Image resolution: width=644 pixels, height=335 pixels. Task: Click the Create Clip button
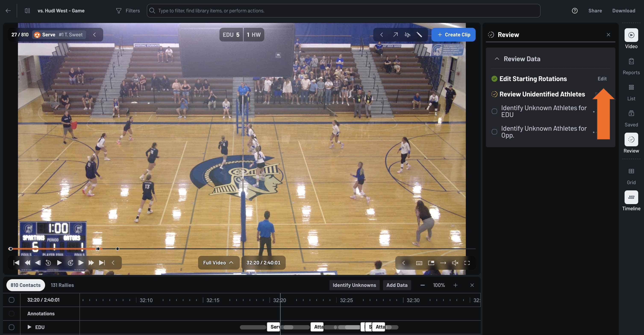453,35
